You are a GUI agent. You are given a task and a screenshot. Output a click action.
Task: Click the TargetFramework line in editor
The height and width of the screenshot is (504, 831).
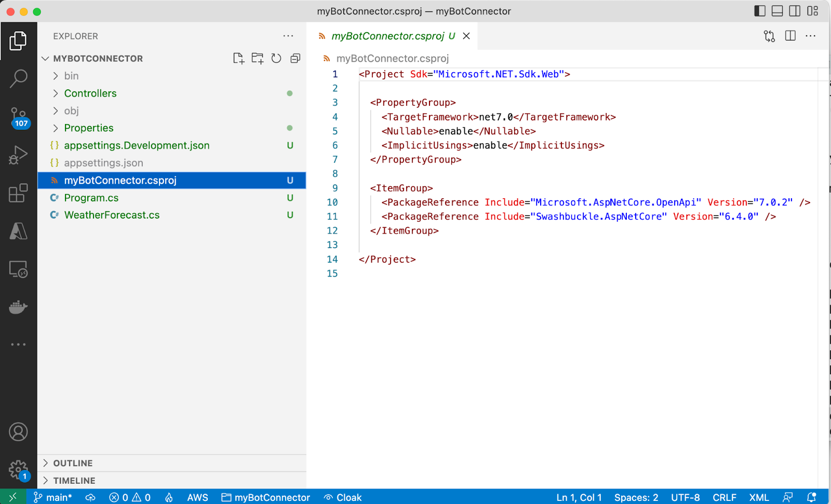point(499,117)
